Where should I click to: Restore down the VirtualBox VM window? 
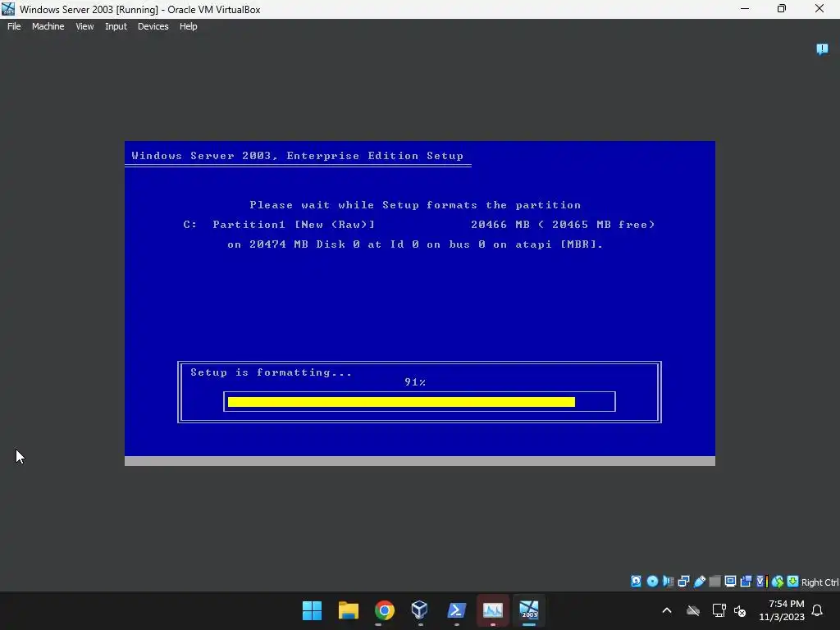[782, 9]
